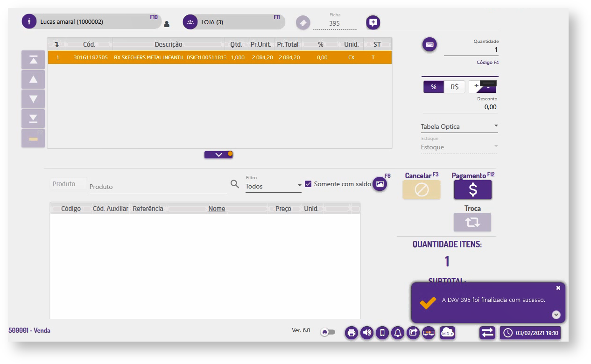
Task: Open the Estoque dropdown
Action: 459,147
